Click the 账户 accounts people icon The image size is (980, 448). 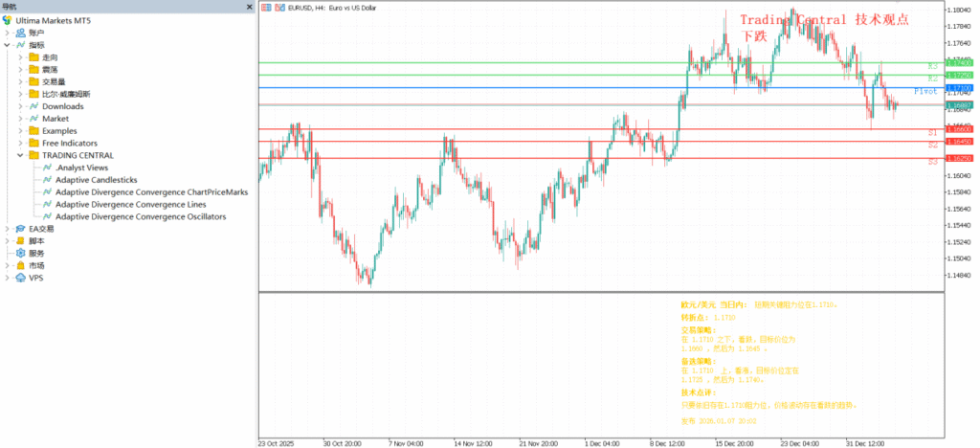point(21,33)
